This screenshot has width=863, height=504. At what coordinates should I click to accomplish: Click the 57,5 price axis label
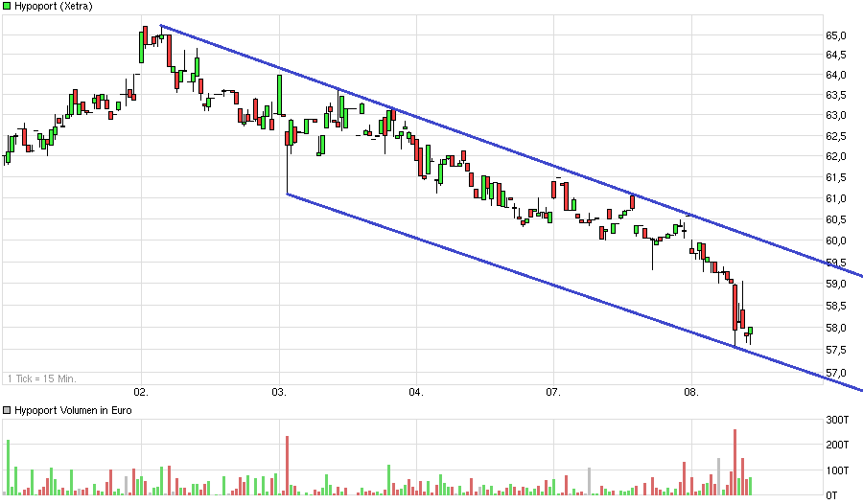coord(836,350)
